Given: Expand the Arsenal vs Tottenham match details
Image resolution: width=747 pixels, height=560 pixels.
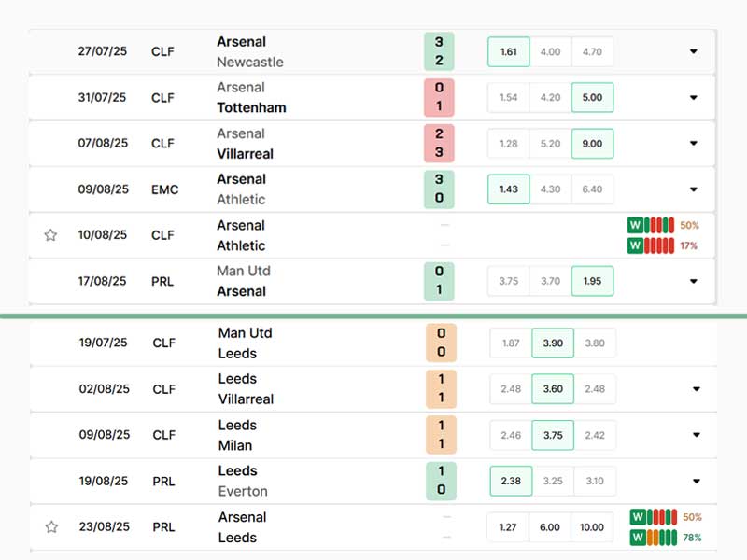Looking at the screenshot, I should [x=693, y=97].
